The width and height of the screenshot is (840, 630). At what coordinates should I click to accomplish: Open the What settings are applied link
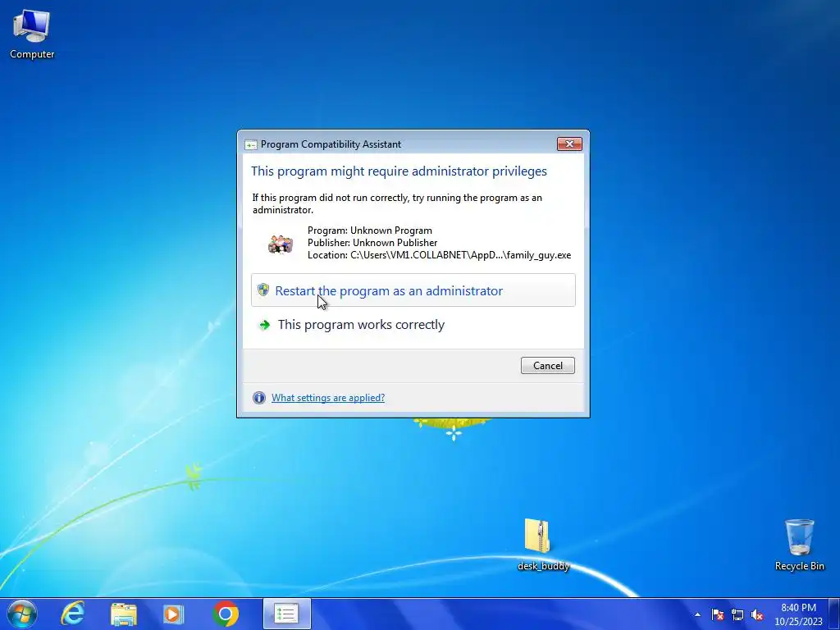click(328, 398)
